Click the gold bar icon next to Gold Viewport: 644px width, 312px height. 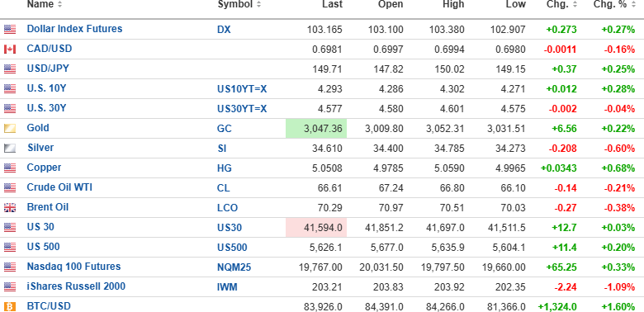point(10,129)
